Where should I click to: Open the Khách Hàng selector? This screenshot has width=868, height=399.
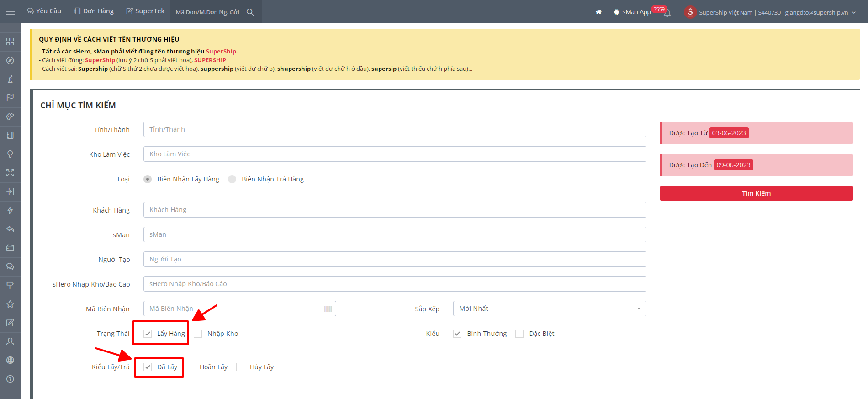[395, 210]
